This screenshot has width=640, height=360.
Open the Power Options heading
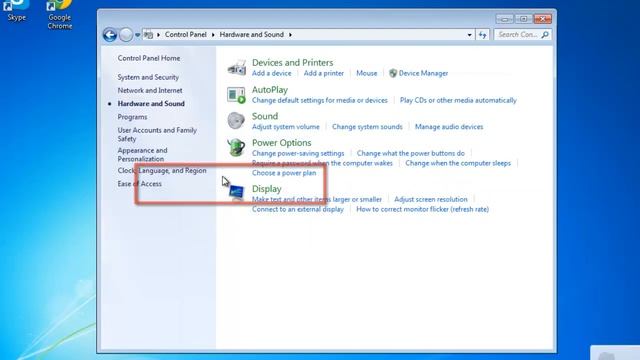point(282,142)
